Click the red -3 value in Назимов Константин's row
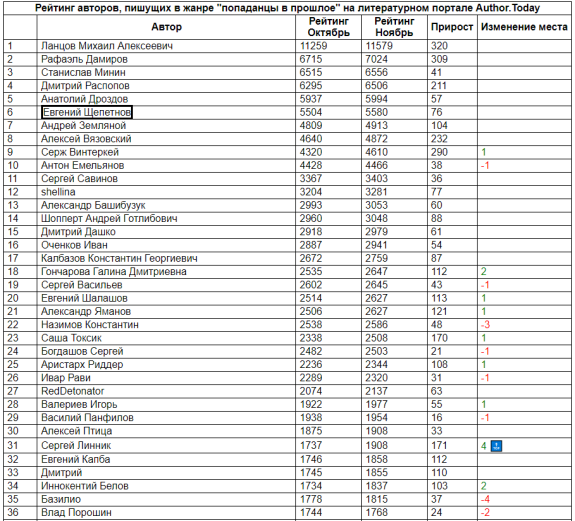The height and width of the screenshot is (521, 575). click(x=485, y=324)
